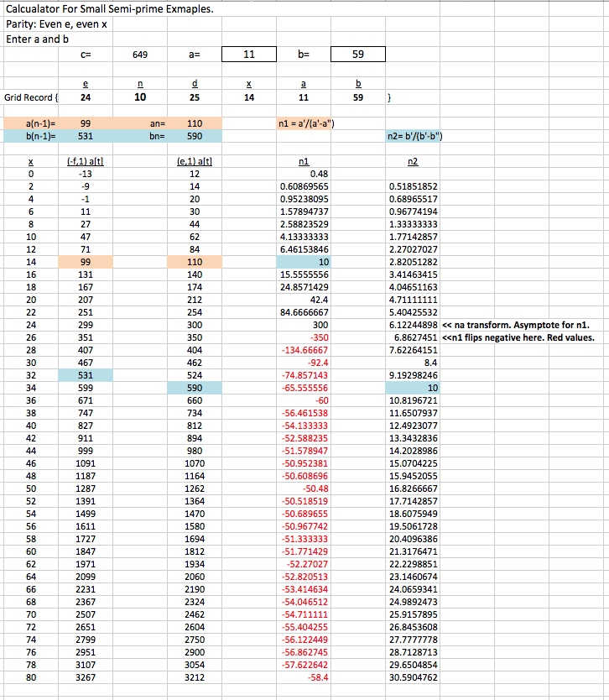
Task: Select the n2 value 30.5904762
Action: pyautogui.click(x=414, y=677)
